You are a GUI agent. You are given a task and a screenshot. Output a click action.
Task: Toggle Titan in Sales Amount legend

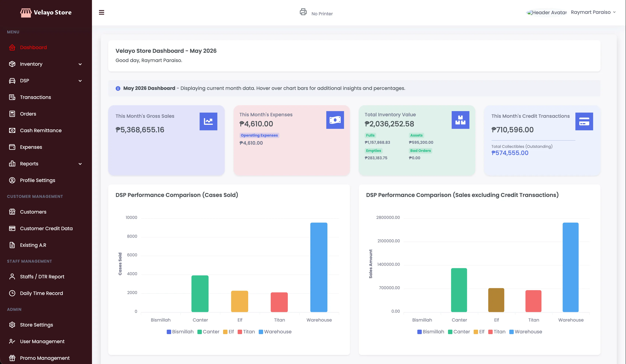pyautogui.click(x=497, y=332)
